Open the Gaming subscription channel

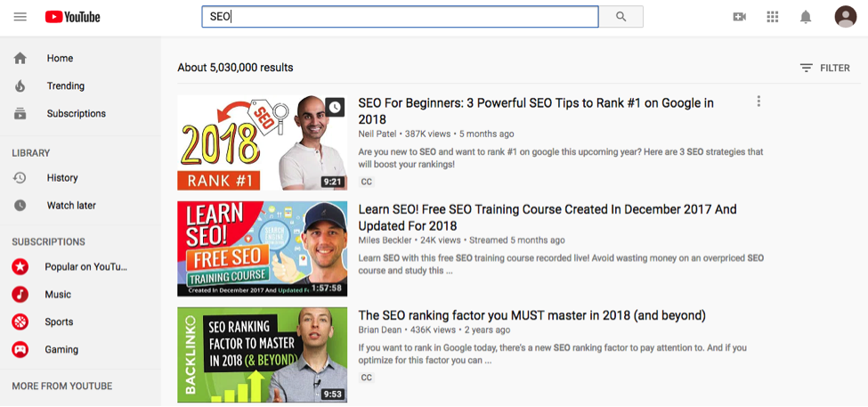point(80,349)
